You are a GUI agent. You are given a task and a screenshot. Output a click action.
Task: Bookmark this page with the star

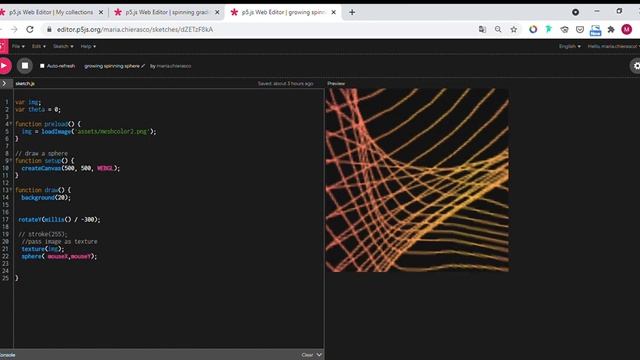point(513,29)
